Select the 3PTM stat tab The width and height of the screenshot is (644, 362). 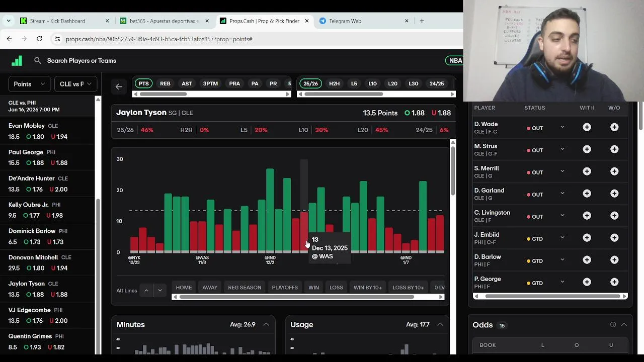point(210,83)
